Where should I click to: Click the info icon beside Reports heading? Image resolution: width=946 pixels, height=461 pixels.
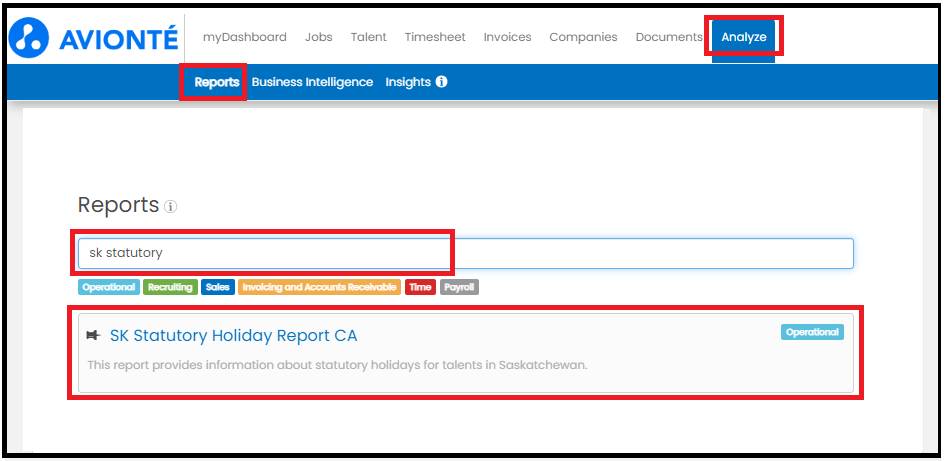(171, 207)
